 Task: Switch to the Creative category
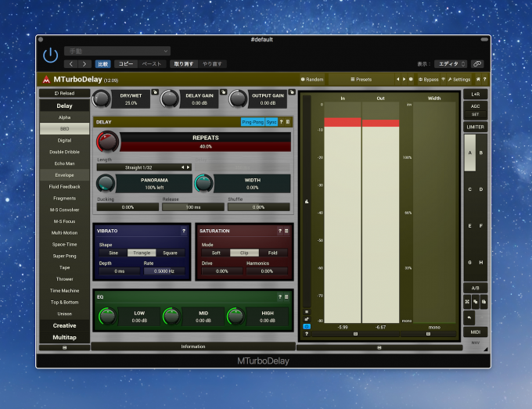coord(64,325)
